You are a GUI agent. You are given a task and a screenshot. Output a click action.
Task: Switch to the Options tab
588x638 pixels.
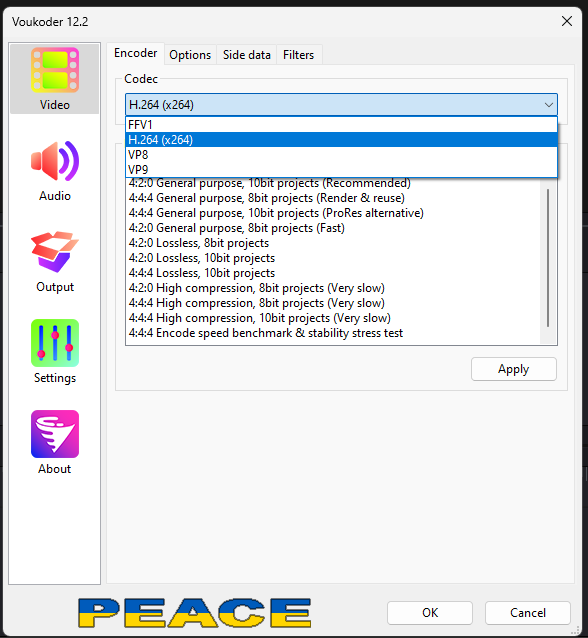[x=190, y=55]
